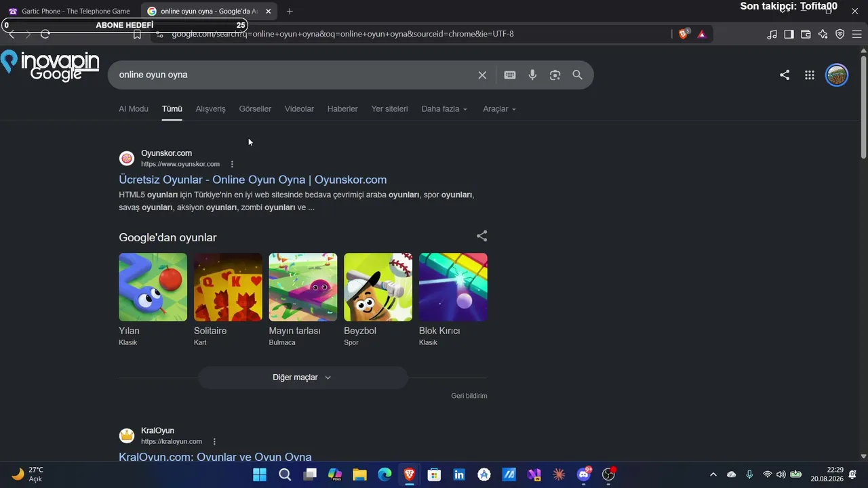868x488 pixels.
Task: Open the Windows Start menu
Action: point(260,474)
